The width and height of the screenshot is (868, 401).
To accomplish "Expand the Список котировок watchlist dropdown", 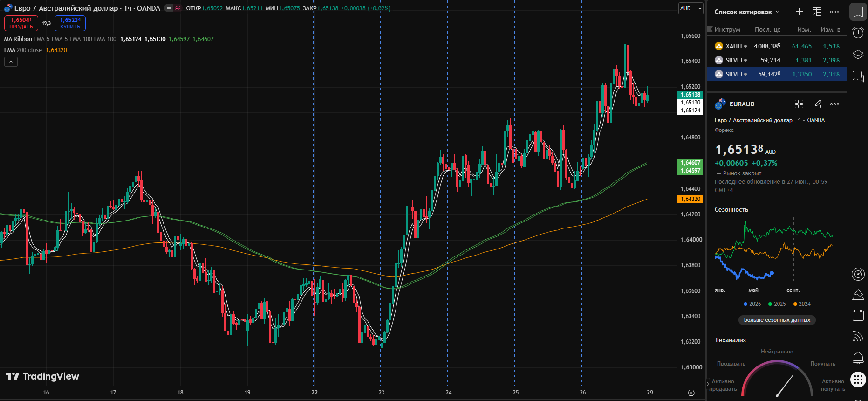I will coord(747,12).
